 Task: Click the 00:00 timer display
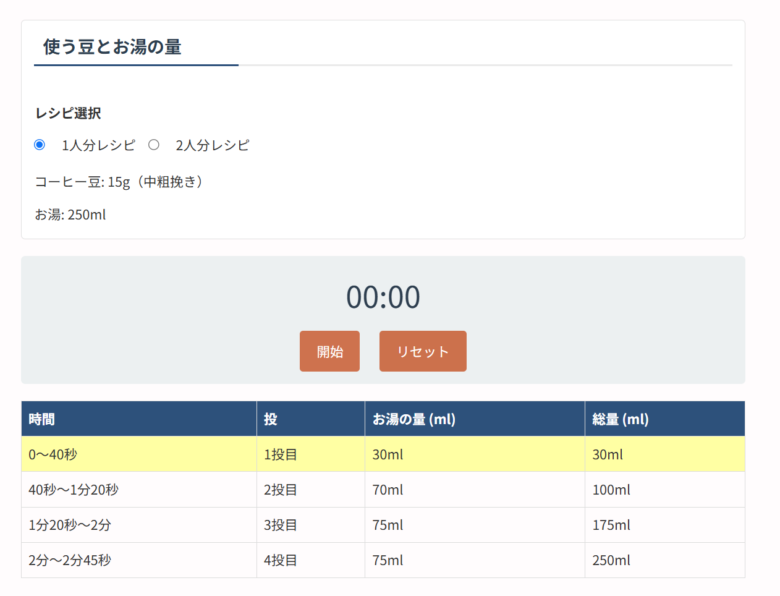click(383, 297)
